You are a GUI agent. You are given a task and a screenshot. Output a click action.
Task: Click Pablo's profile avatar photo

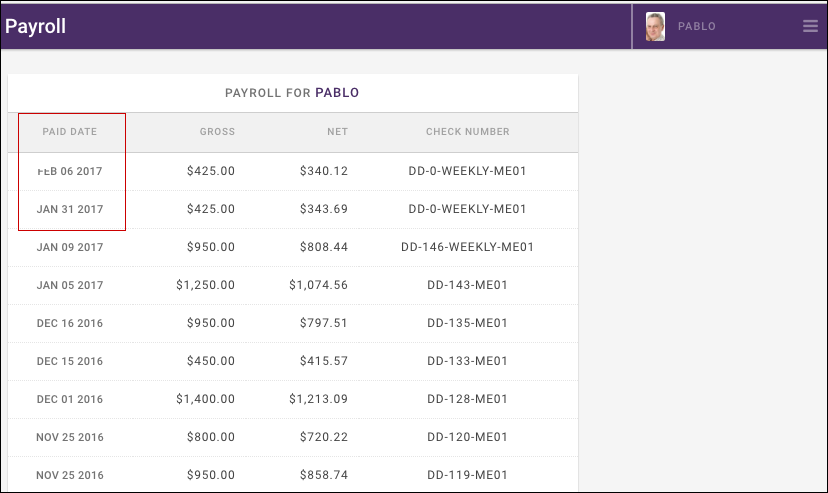[x=655, y=27]
